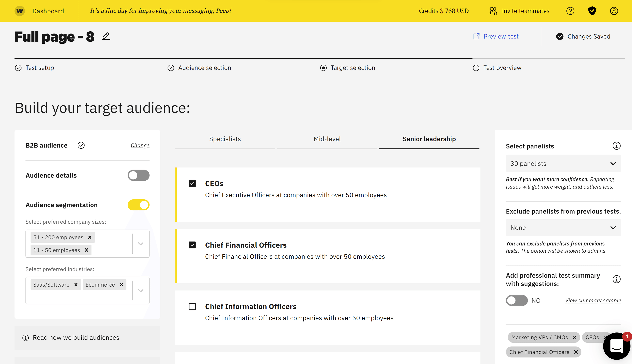Enable the Audience details toggle

(x=138, y=175)
